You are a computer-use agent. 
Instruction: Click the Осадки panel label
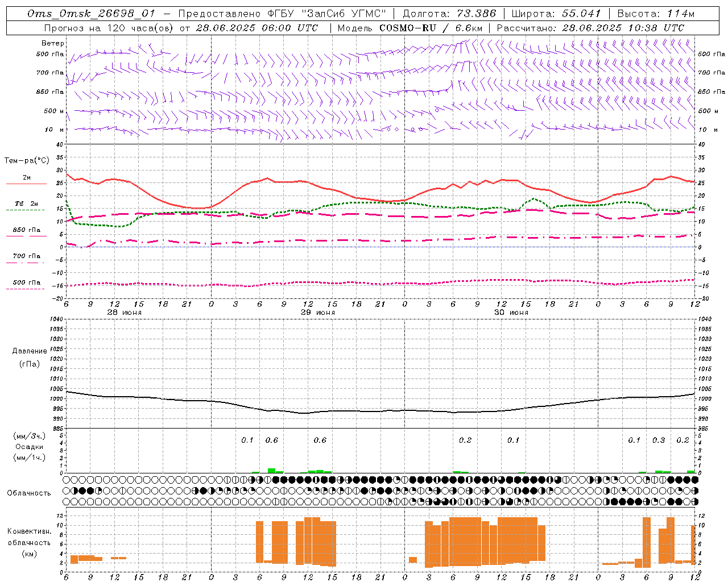point(29,447)
